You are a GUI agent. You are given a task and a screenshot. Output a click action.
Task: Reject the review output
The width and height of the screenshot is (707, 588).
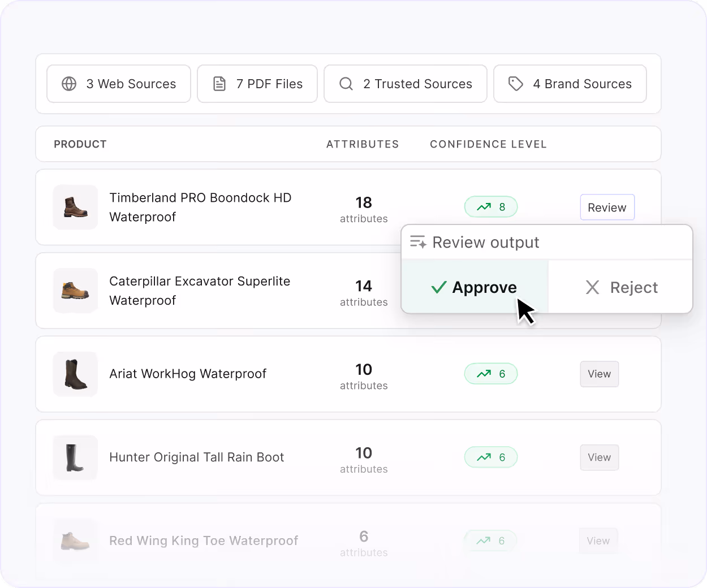pyautogui.click(x=621, y=287)
